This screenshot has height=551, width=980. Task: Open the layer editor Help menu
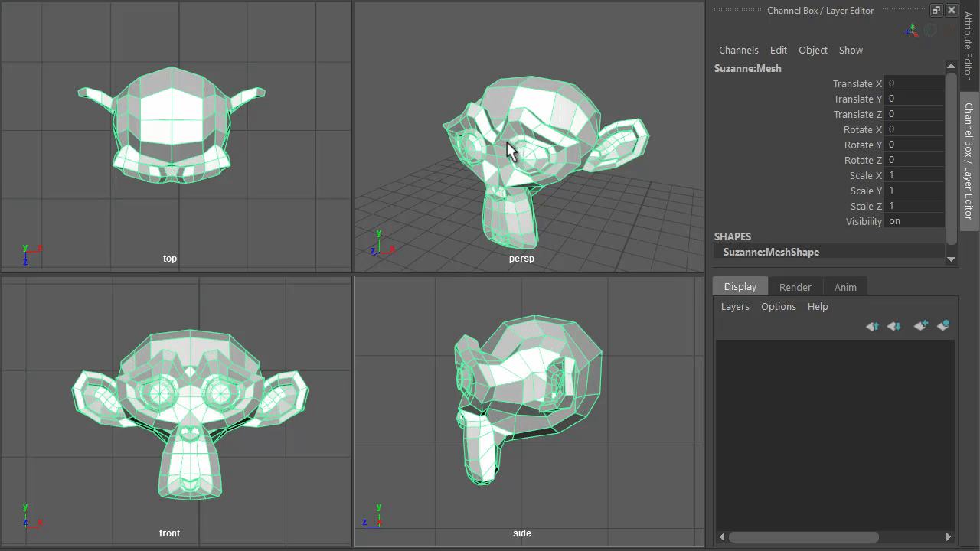818,306
